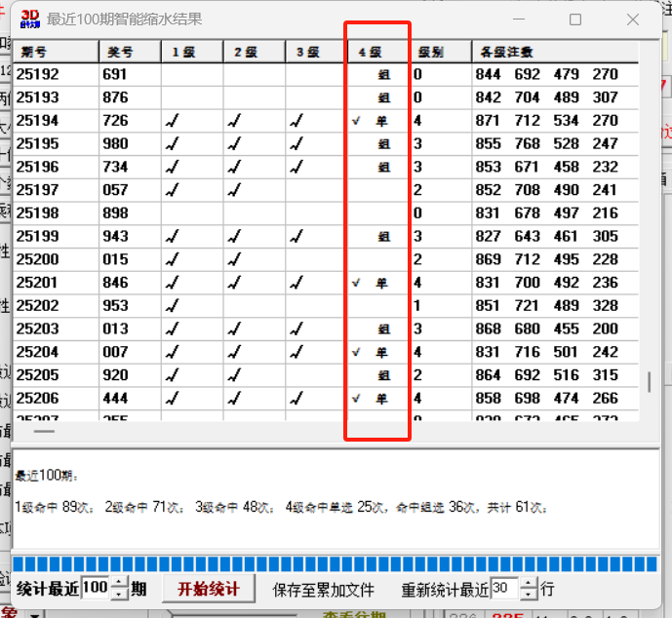Decrease the 统计最近 period count by one
Viewport: 672px width, 618px height.
(x=119, y=594)
